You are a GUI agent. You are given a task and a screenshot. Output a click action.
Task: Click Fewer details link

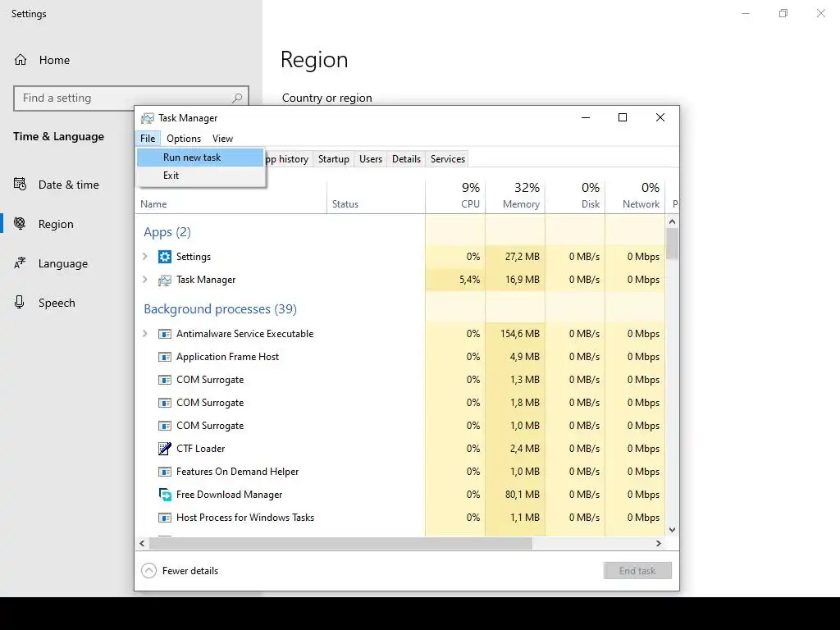(190, 571)
